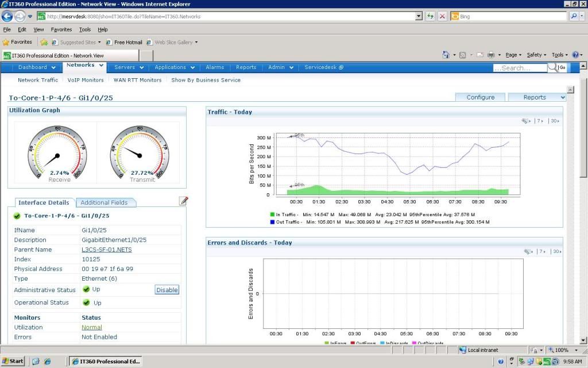Refresh the page using the refresh icon
This screenshot has width=588, height=368.
pos(430,16)
